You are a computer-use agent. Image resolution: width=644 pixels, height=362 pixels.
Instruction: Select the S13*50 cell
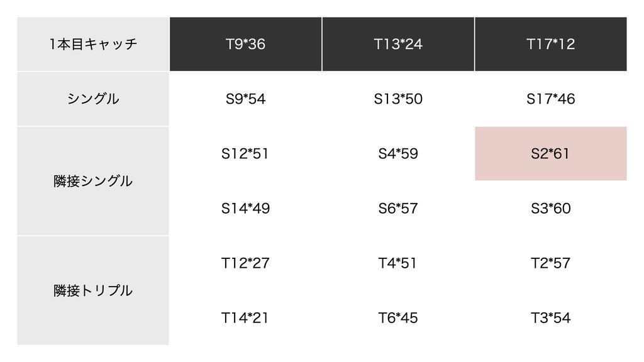click(x=398, y=99)
